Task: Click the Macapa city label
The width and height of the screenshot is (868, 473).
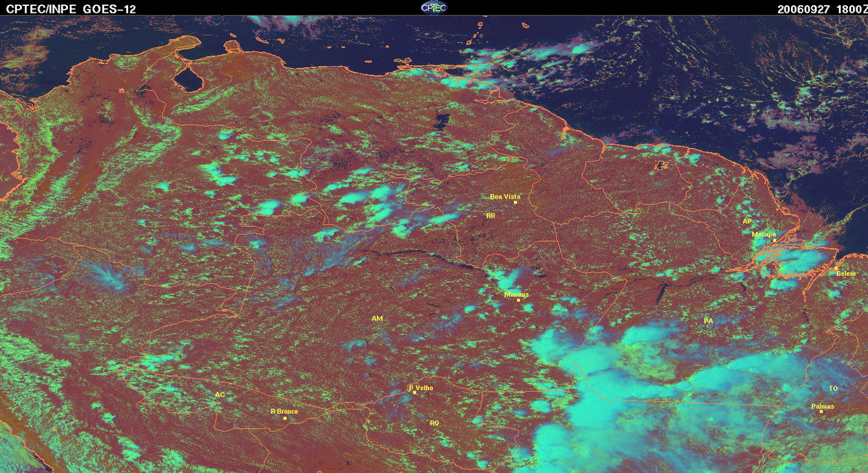Action: [764, 235]
